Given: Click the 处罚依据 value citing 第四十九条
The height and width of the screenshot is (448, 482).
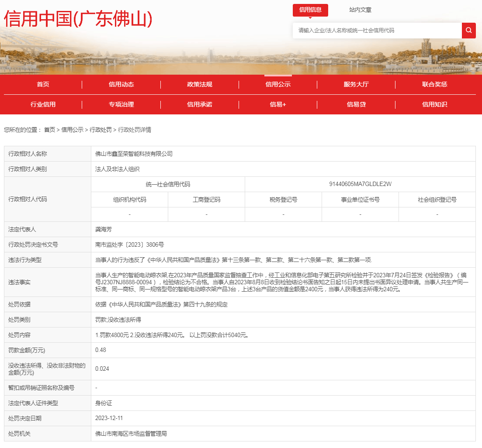Looking at the screenshot, I should (161, 305).
